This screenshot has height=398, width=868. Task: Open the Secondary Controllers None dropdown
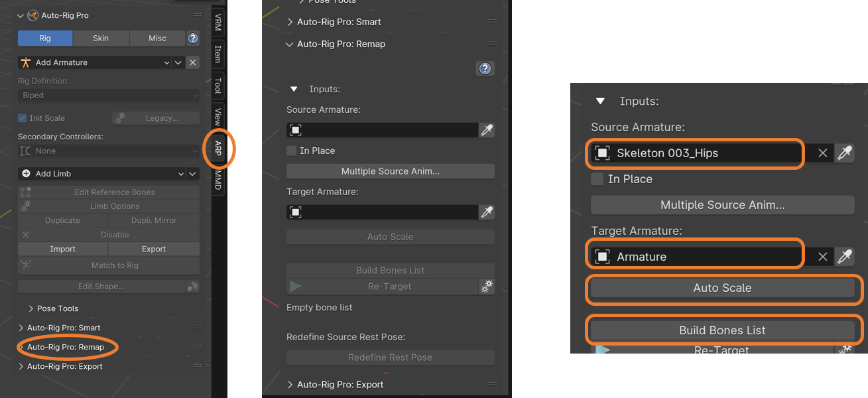pos(109,151)
